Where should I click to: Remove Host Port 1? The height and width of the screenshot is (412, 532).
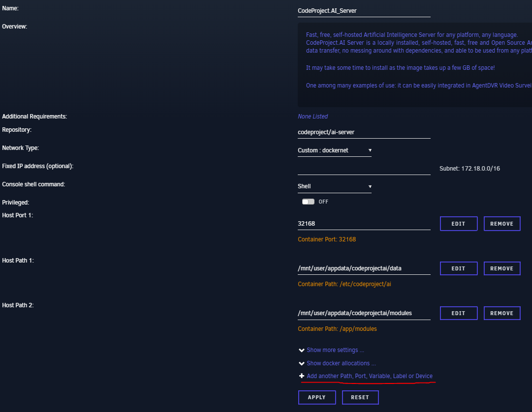click(502, 224)
